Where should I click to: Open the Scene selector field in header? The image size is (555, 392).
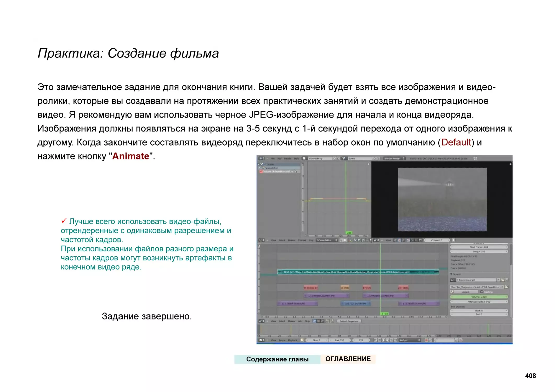pos(359,158)
